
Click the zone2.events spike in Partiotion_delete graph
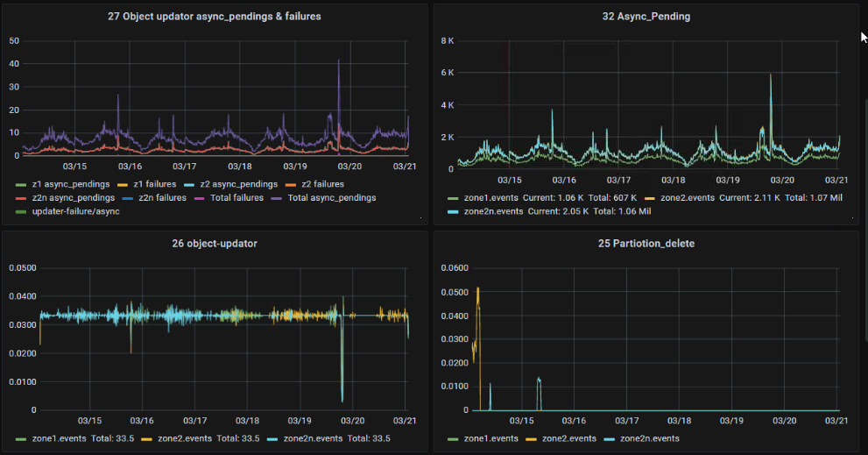[x=477, y=292]
